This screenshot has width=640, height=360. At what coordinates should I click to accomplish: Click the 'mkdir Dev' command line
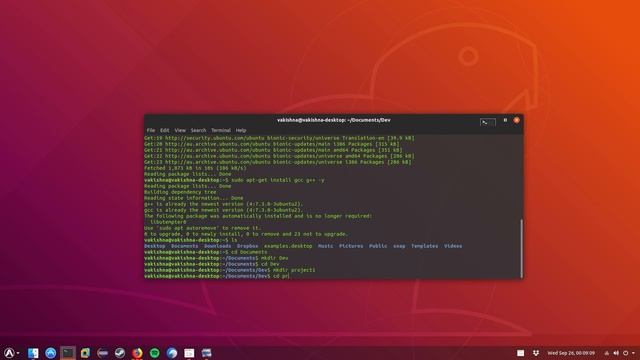click(216, 258)
